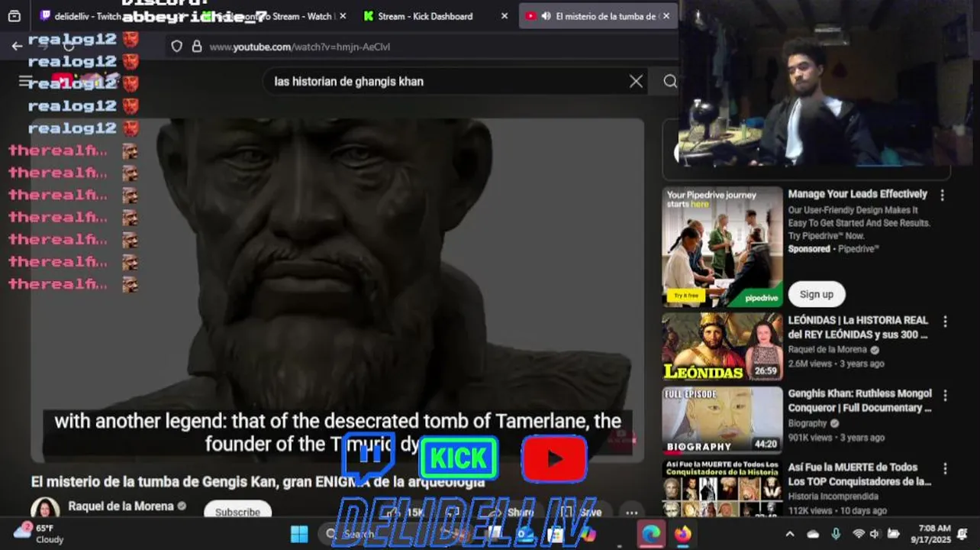Open options menu for Genghis Khan video
980x550 pixels.
(x=945, y=395)
